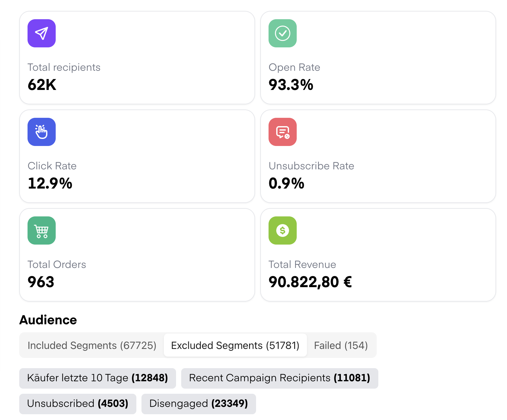Click the blue hand Click Rate icon

42,132
